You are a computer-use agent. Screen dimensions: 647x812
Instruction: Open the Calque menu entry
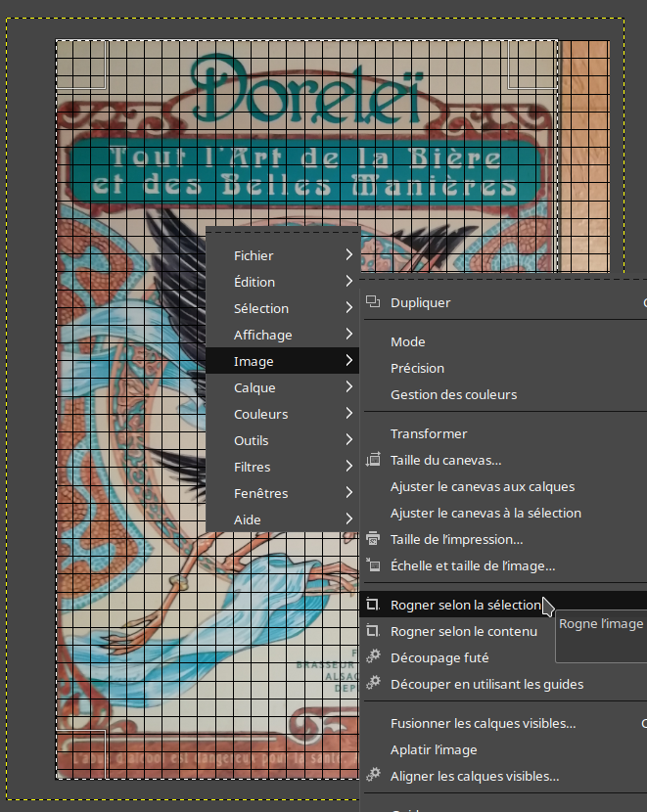[x=254, y=387]
